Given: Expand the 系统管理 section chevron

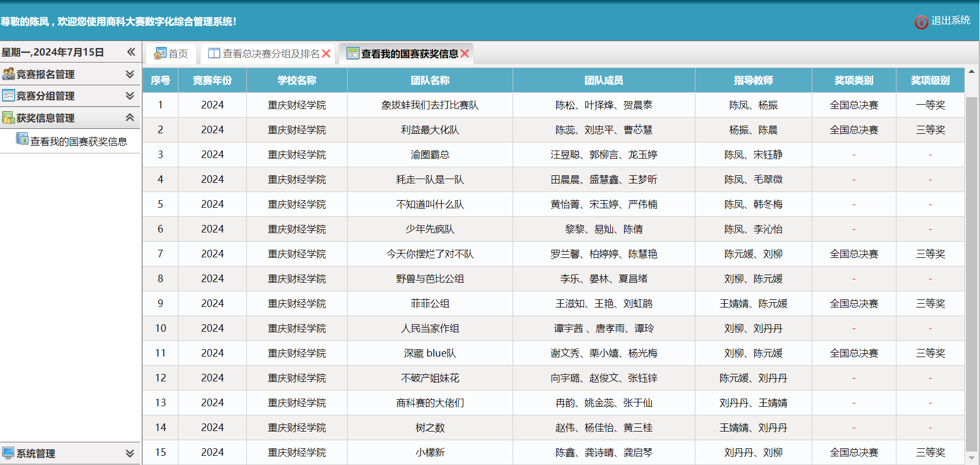Looking at the screenshot, I should click(130, 453).
